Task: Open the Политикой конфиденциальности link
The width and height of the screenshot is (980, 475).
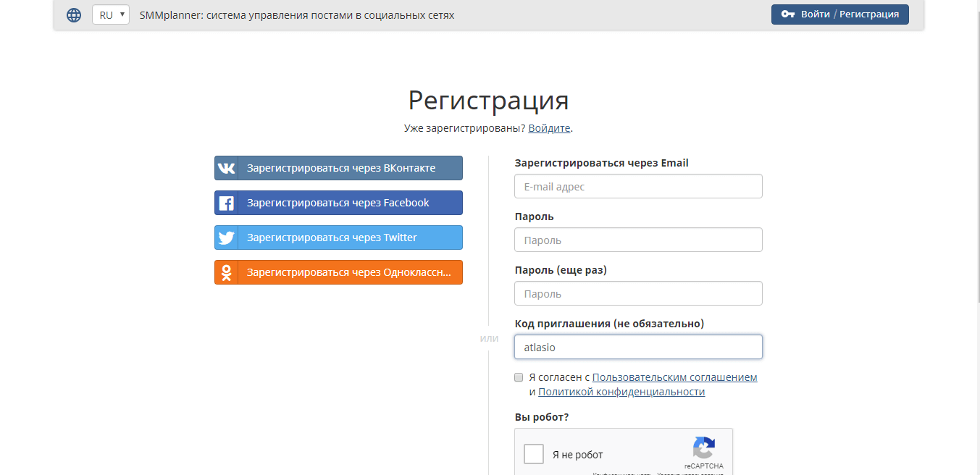Action: (621, 392)
